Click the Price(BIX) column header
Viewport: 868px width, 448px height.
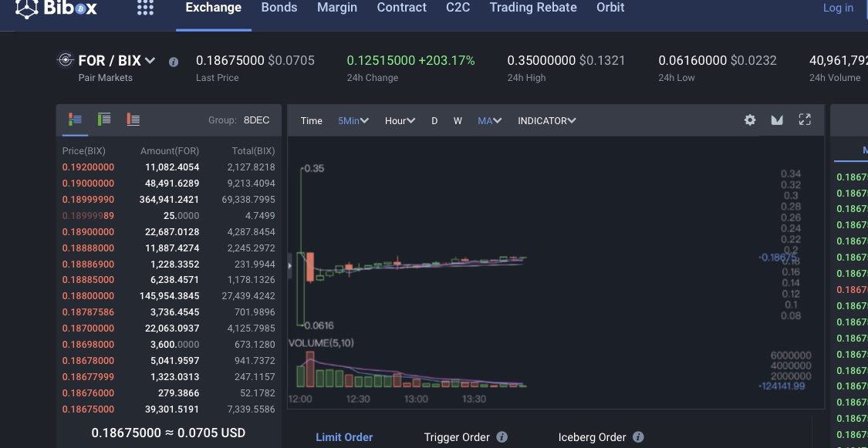pyautogui.click(x=83, y=151)
